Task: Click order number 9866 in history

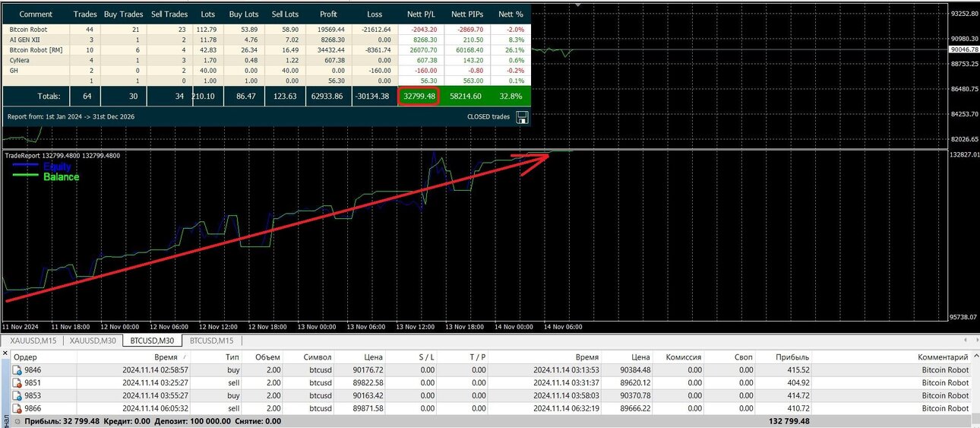Action: pyautogui.click(x=33, y=409)
